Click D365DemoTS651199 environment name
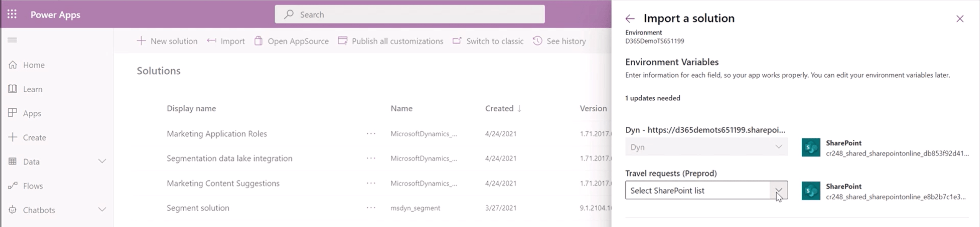Viewport: 980px width, 227px height. tap(654, 41)
